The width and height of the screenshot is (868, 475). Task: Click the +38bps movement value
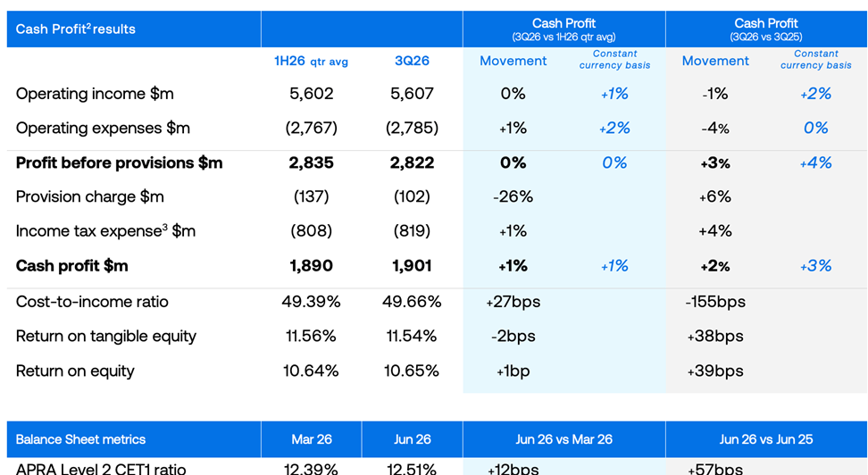(x=715, y=337)
